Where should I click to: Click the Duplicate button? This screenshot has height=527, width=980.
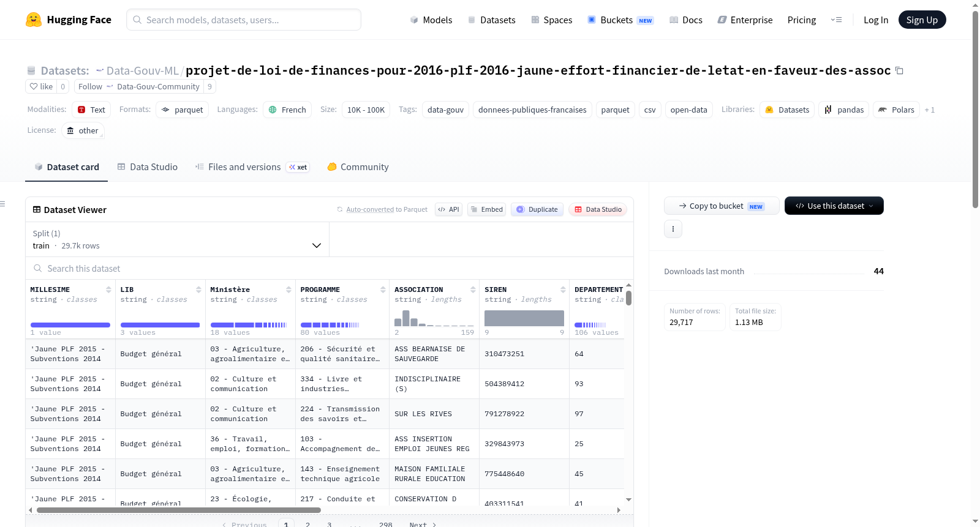point(537,209)
